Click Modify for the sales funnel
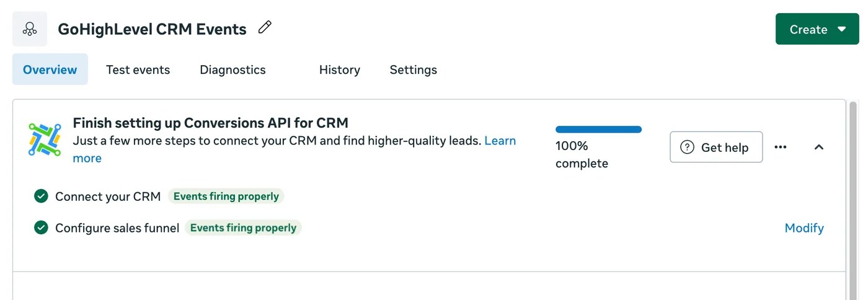Image resolution: width=868 pixels, height=300 pixels. coord(804,228)
